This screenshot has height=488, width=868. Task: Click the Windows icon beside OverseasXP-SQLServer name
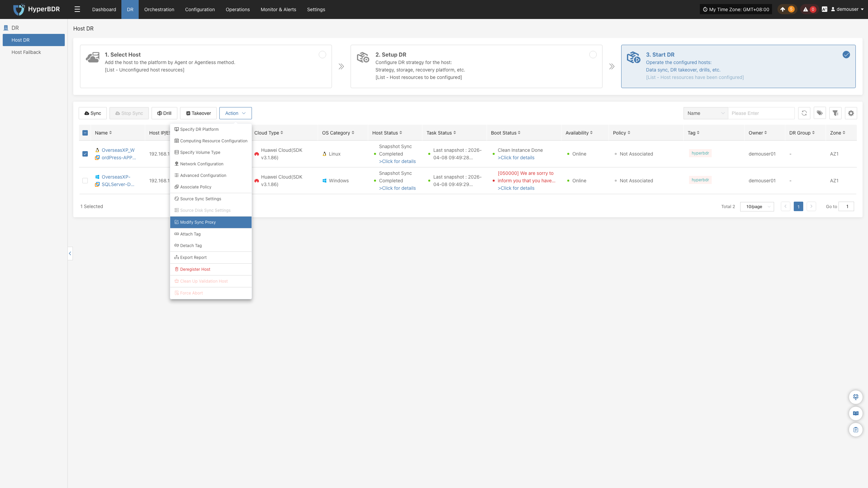(x=97, y=177)
